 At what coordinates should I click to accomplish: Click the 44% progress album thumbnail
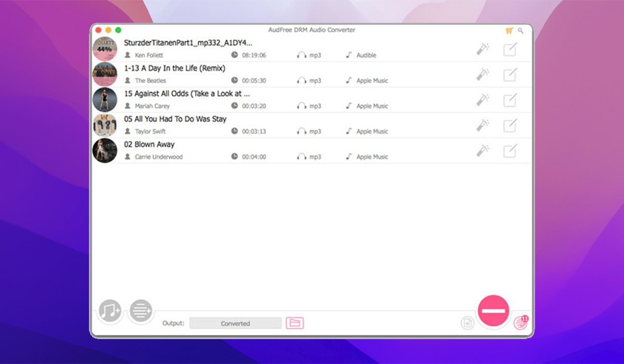click(105, 49)
